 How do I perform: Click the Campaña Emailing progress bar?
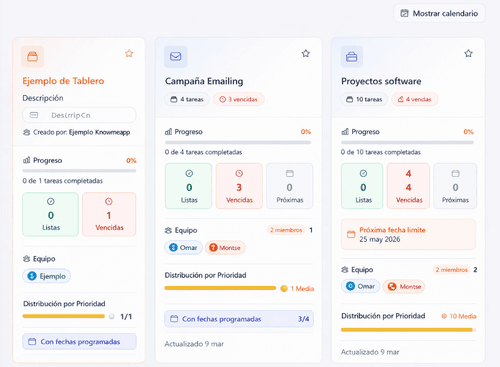pyautogui.click(x=238, y=142)
